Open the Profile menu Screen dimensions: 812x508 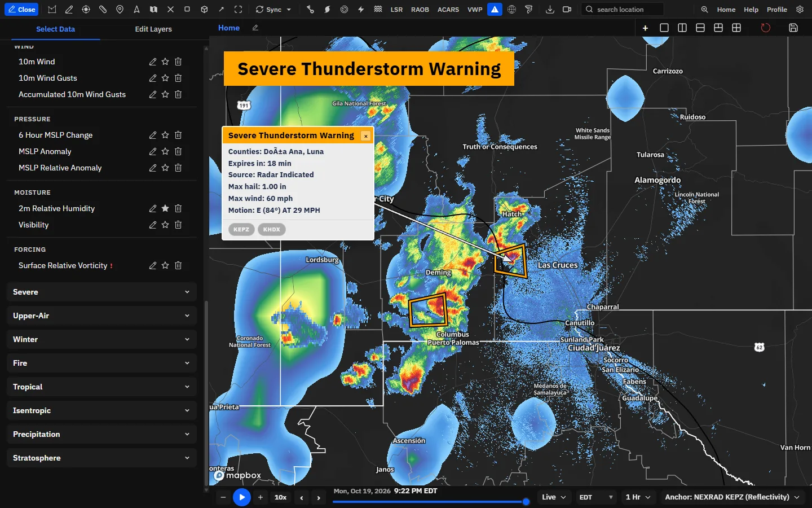[x=777, y=10]
